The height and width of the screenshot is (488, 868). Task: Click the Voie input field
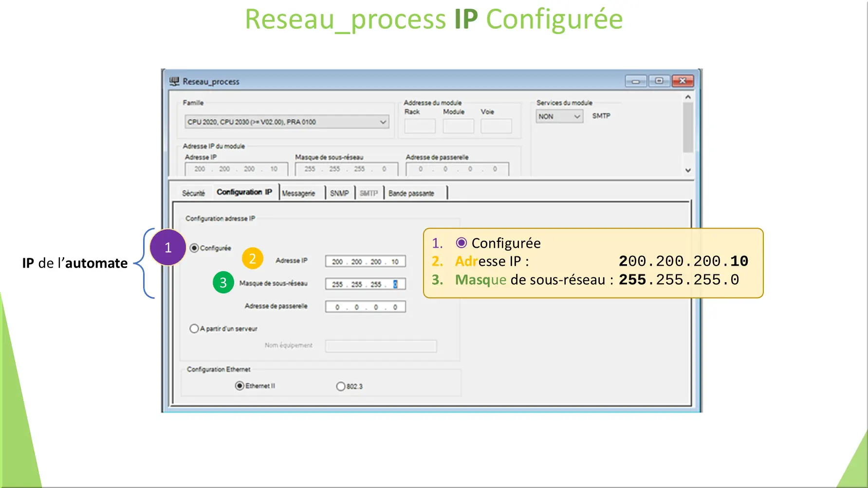496,126
